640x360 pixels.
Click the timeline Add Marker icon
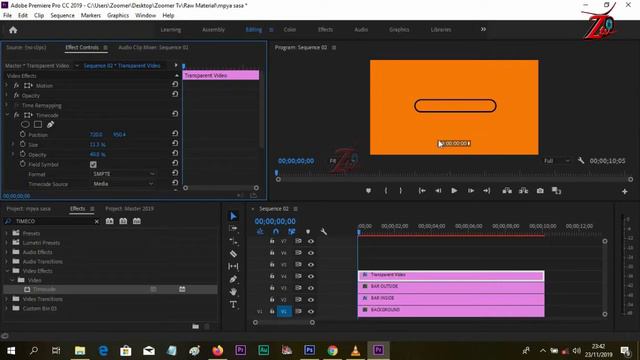[308, 232]
